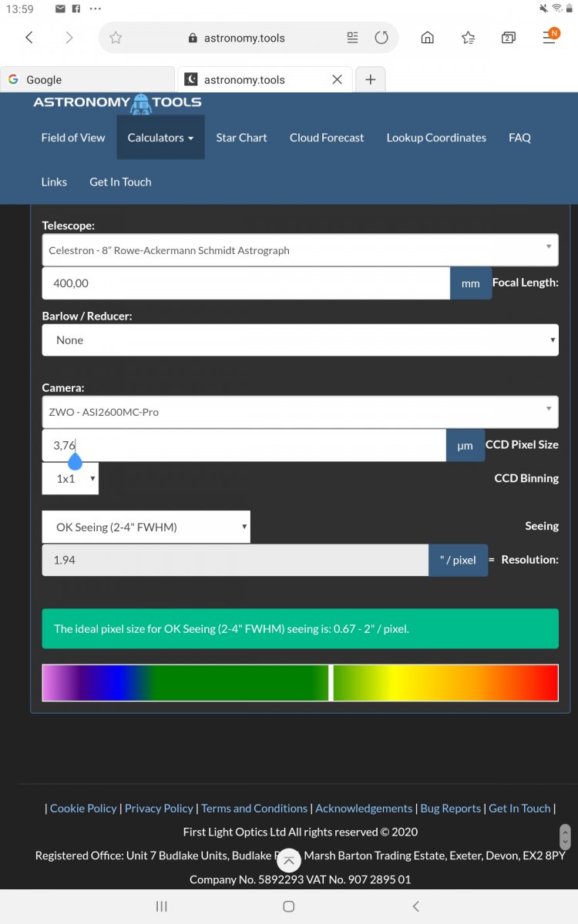Expand the Calculators menu
The height and width of the screenshot is (924, 578).
[160, 138]
